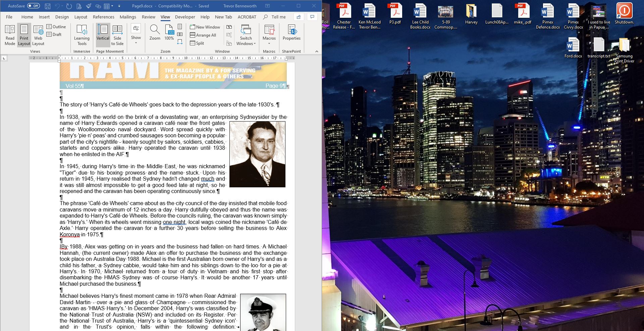Select Vertical page movement
Viewport: 644px width, 331px height.
[x=103, y=35]
